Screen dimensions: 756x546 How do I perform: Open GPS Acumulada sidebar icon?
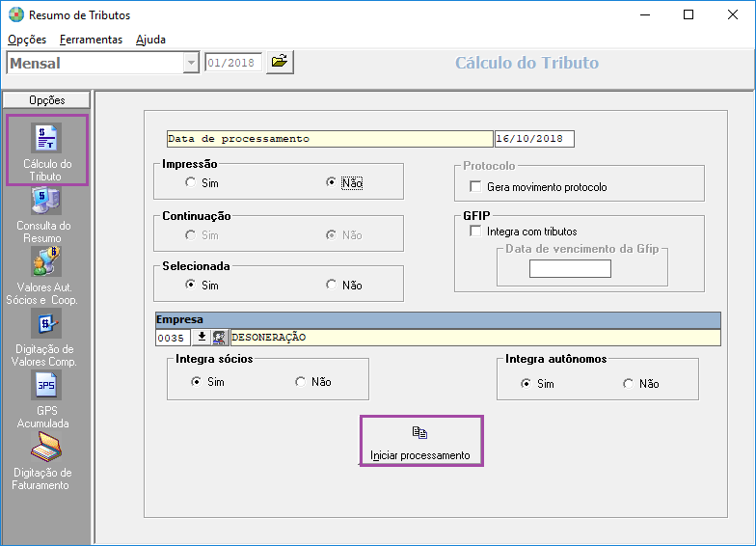(46, 385)
